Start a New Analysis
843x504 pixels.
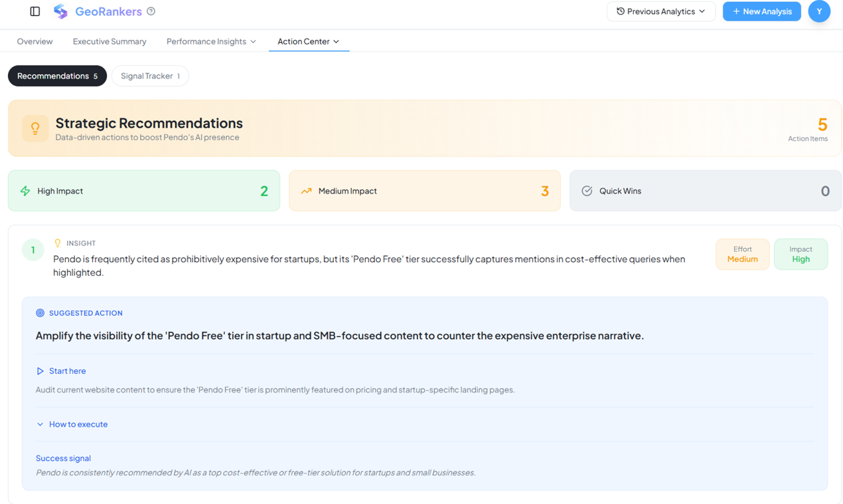[x=762, y=11]
